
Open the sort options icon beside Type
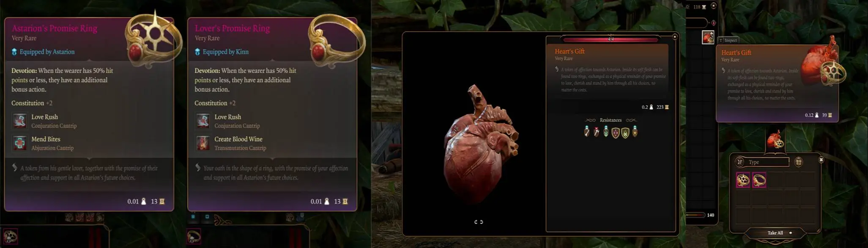[739, 162]
